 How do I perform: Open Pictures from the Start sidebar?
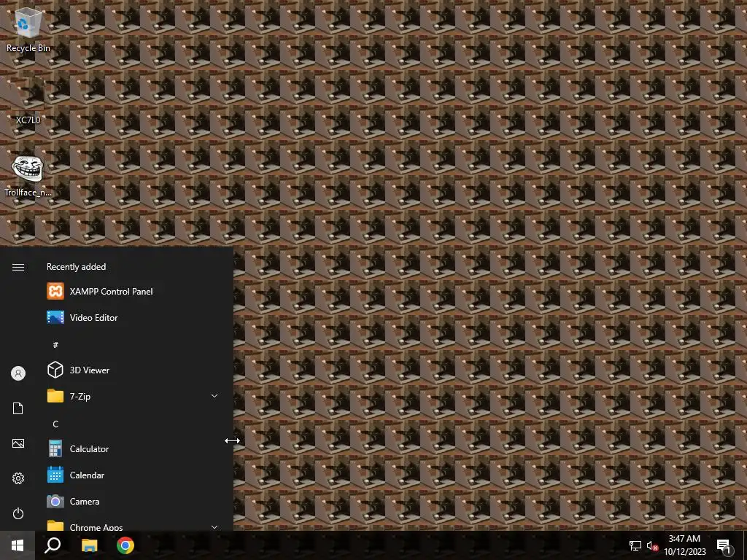pos(18,443)
